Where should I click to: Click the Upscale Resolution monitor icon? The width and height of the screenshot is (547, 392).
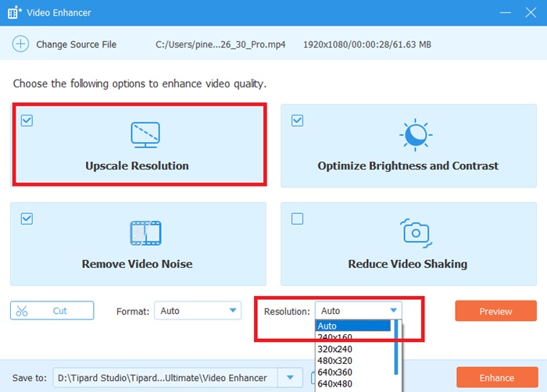tap(145, 135)
